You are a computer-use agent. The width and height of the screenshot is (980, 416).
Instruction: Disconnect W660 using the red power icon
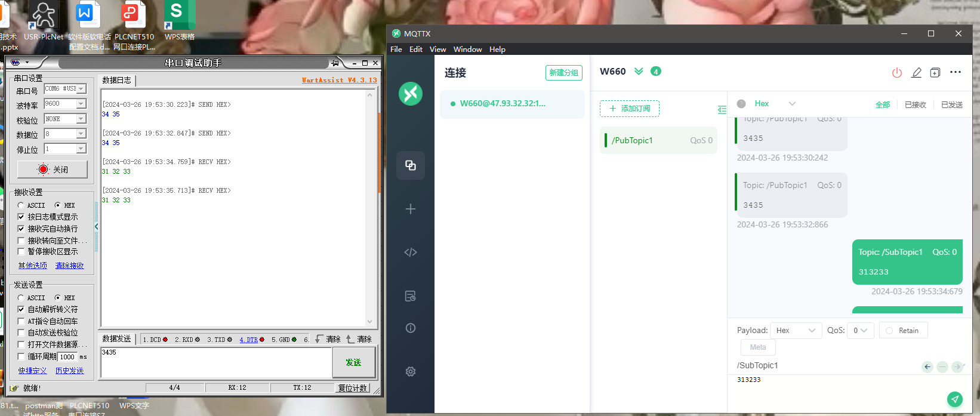[x=897, y=73]
